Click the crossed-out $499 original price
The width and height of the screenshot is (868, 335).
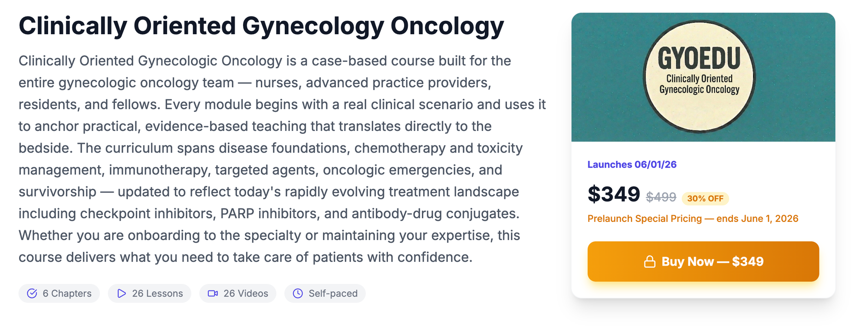pyautogui.click(x=661, y=197)
